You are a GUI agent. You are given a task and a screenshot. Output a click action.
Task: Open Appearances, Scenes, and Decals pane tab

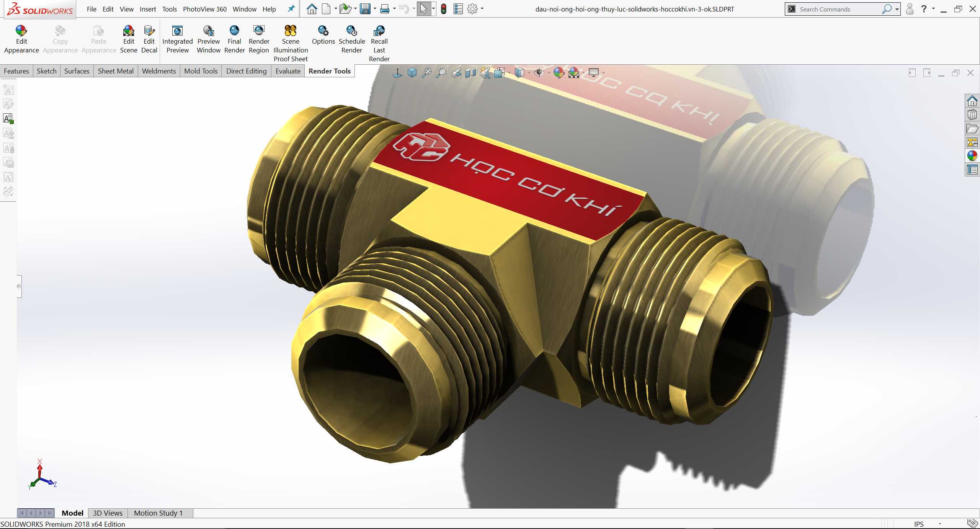[972, 156]
